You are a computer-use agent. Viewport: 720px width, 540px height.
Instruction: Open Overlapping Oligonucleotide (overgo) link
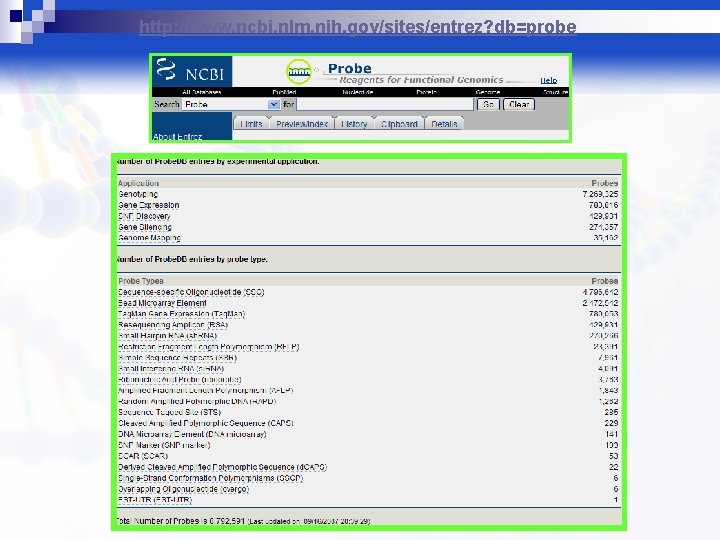click(x=183, y=489)
